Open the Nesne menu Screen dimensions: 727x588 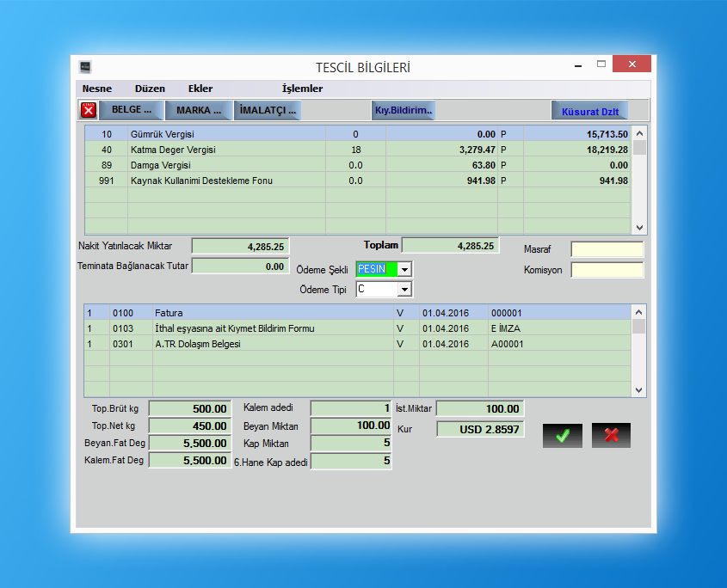click(97, 89)
